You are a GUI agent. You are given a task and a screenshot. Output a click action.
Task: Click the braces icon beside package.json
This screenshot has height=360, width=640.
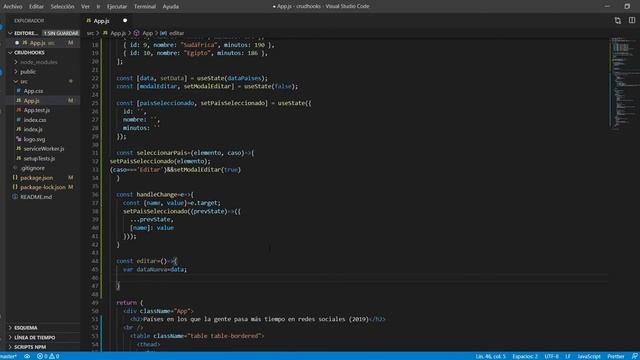click(15, 178)
